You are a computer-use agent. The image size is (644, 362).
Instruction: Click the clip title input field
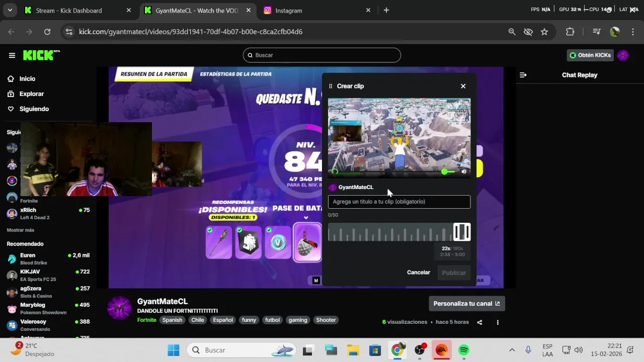[x=399, y=202]
